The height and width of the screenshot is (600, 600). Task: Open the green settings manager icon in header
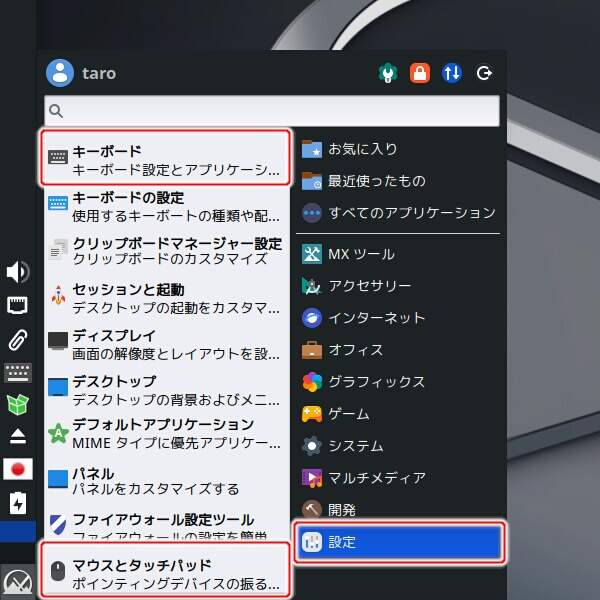(x=388, y=73)
